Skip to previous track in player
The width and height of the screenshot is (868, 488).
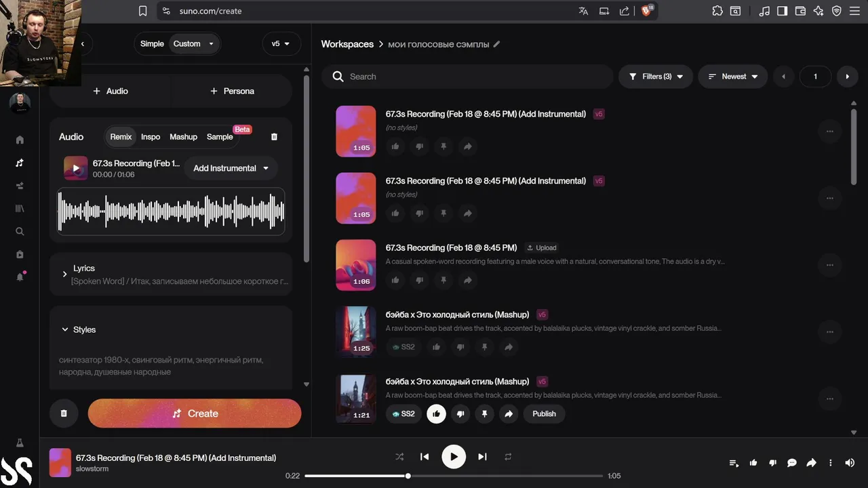[x=425, y=457]
